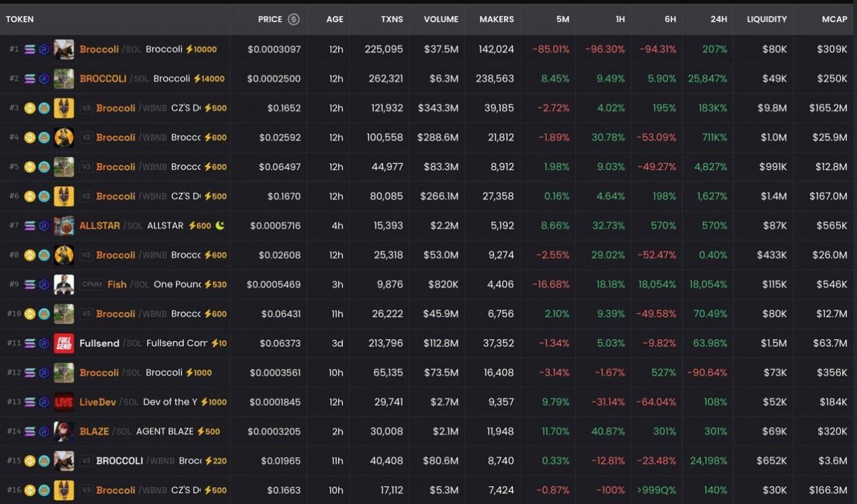The height and width of the screenshot is (504, 857).
Task: Select the AGE column header
Action: (x=335, y=19)
